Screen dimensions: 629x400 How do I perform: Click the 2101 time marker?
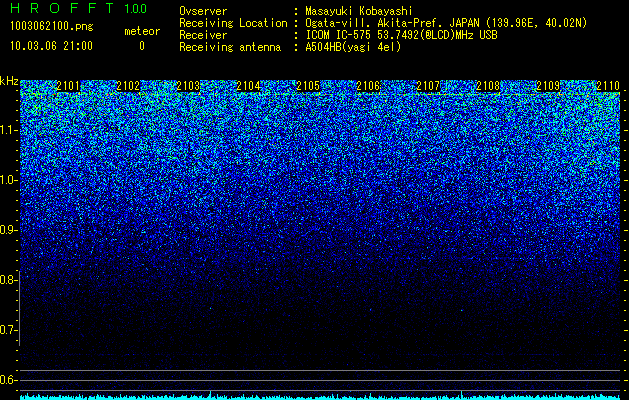(x=68, y=86)
